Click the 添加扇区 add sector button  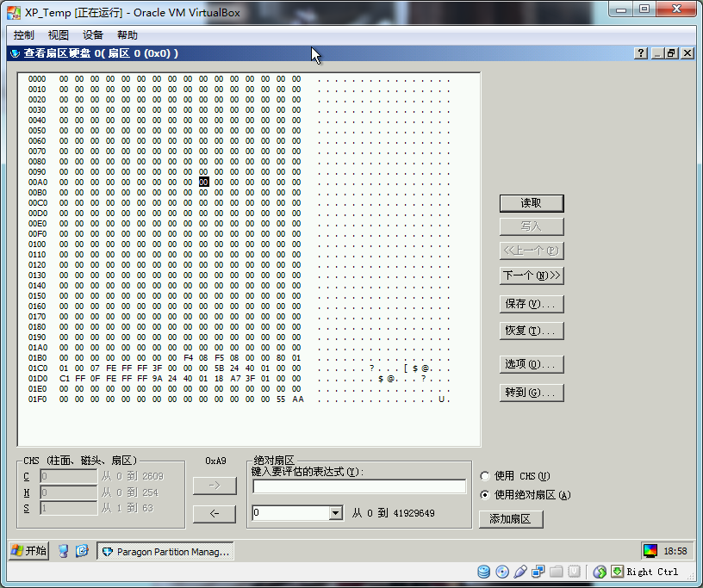tap(511, 519)
